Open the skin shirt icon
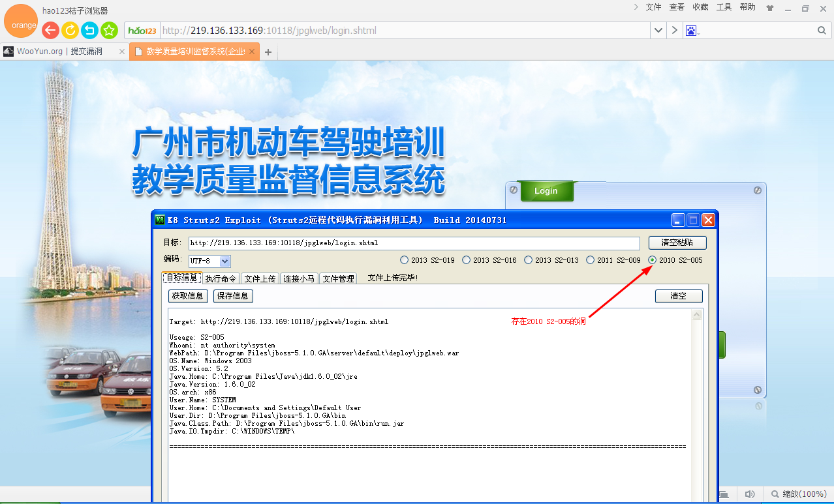834x504 pixels. 770,8
